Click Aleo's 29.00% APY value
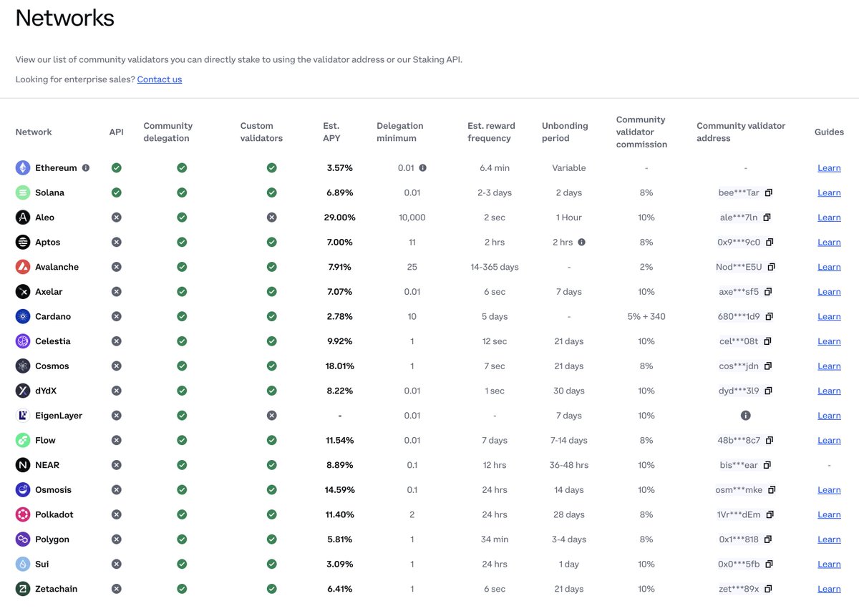This screenshot has height=616, width=859. pyautogui.click(x=340, y=217)
